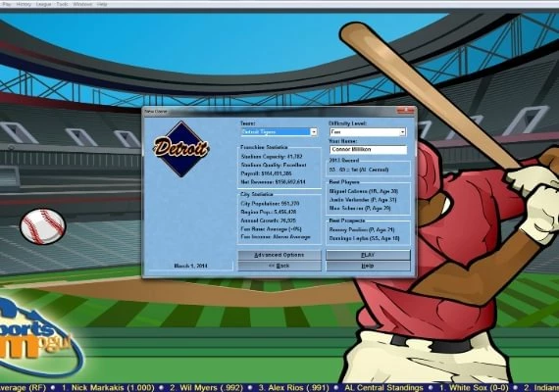
Task: Select Domingo Leyba in Best Prospects
Action: pos(364,238)
